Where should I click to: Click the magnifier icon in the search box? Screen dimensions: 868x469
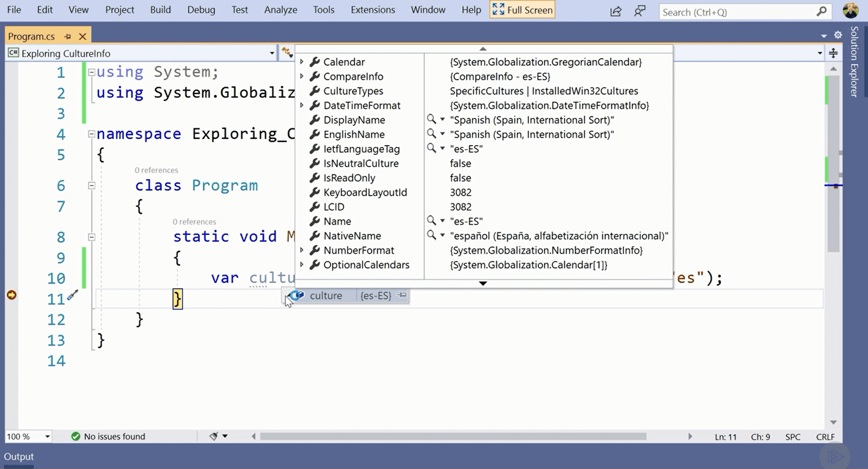click(822, 11)
